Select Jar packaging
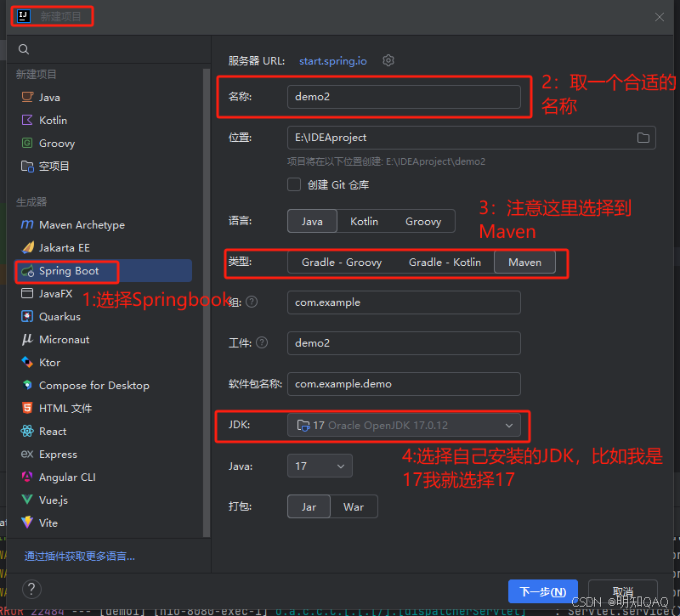Screen dimensions: 680x616 309,506
